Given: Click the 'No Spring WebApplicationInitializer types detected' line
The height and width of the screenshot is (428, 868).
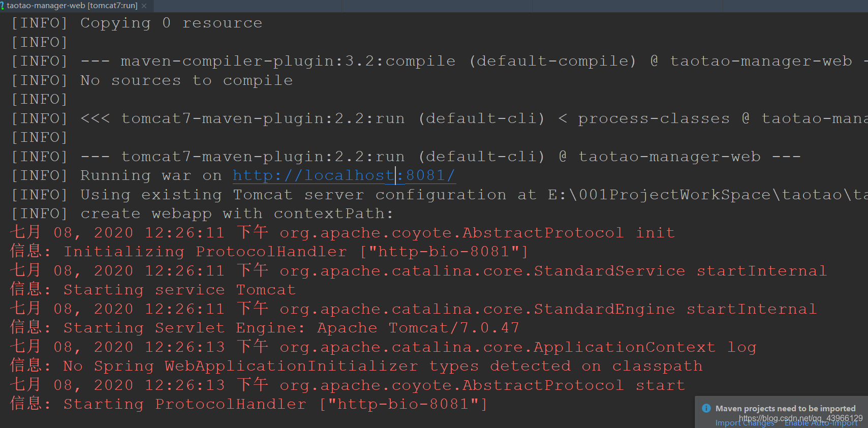Looking at the screenshot, I should (356, 366).
